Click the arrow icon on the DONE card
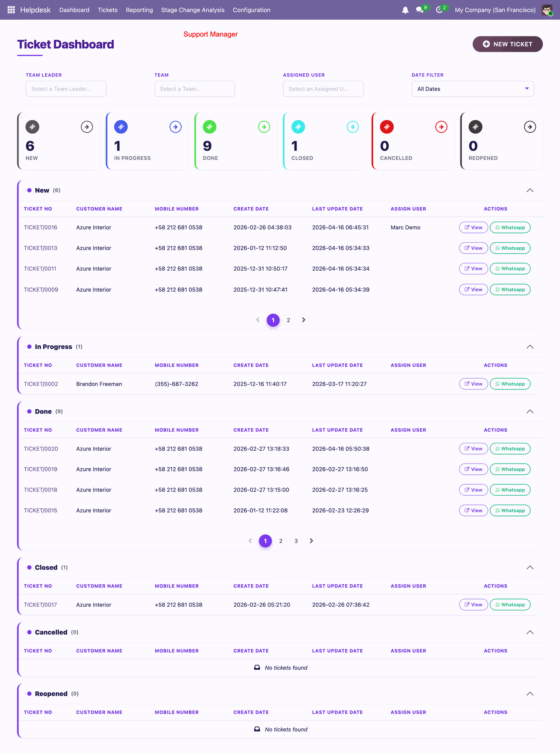The width and height of the screenshot is (560, 753). point(264,127)
